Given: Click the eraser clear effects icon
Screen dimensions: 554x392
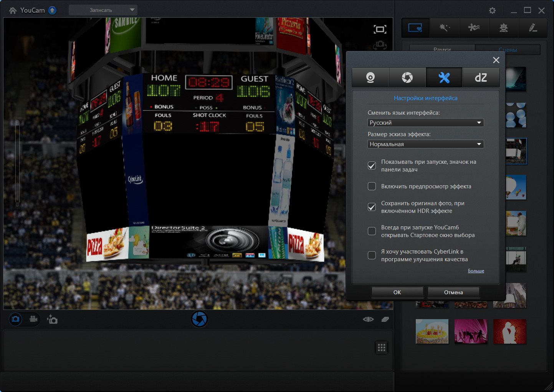Looking at the screenshot, I should pyautogui.click(x=385, y=319).
